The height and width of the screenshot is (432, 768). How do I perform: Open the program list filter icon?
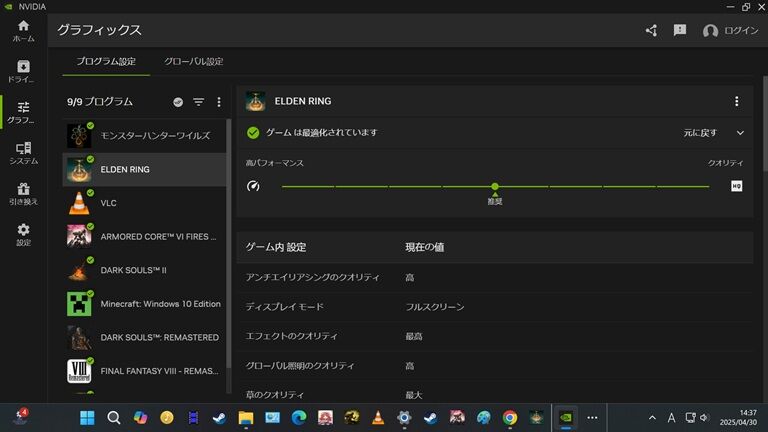pyautogui.click(x=198, y=102)
